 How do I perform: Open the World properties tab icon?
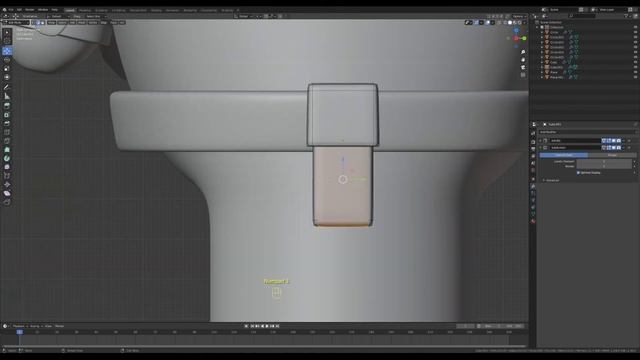[533, 171]
